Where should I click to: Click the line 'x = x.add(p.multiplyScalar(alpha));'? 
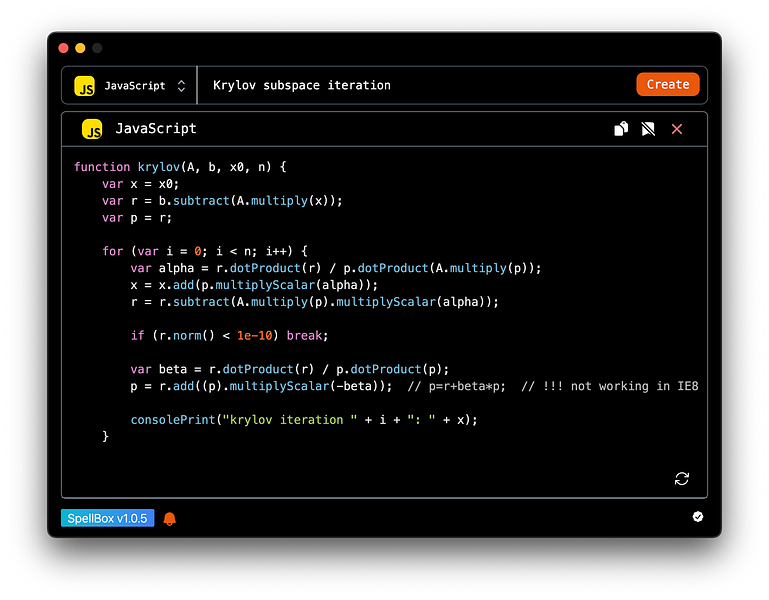(254, 285)
